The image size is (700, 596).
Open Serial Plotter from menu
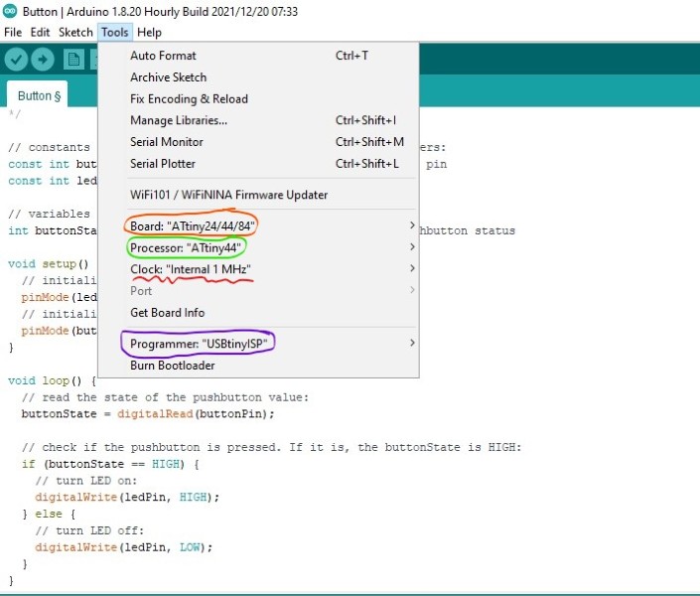(258, 164)
